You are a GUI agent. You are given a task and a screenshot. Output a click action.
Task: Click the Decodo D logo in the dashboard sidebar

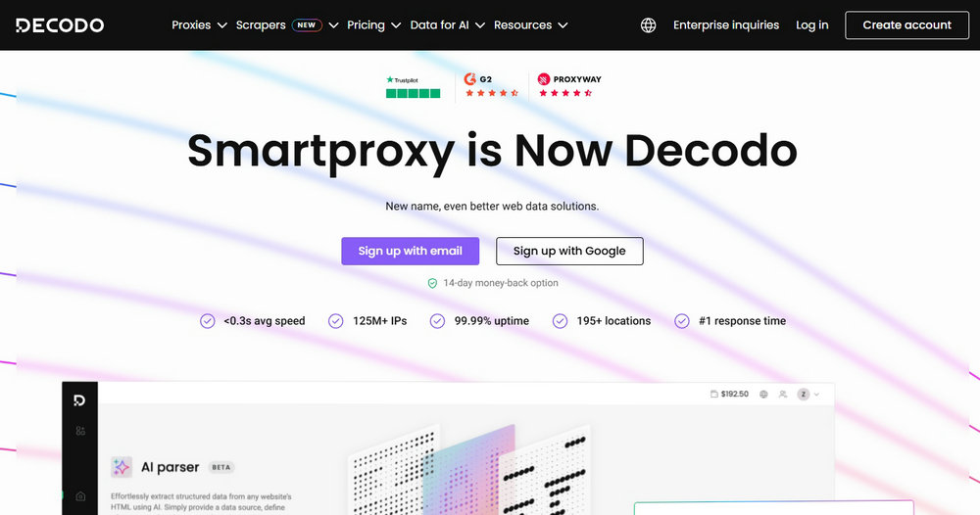point(79,400)
